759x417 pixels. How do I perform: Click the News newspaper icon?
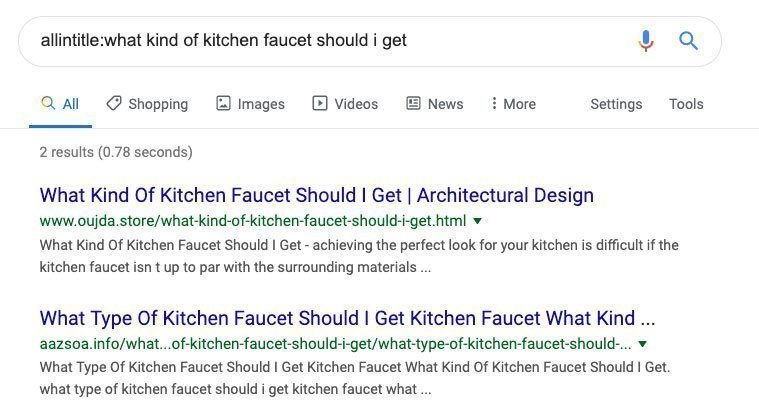tap(413, 103)
